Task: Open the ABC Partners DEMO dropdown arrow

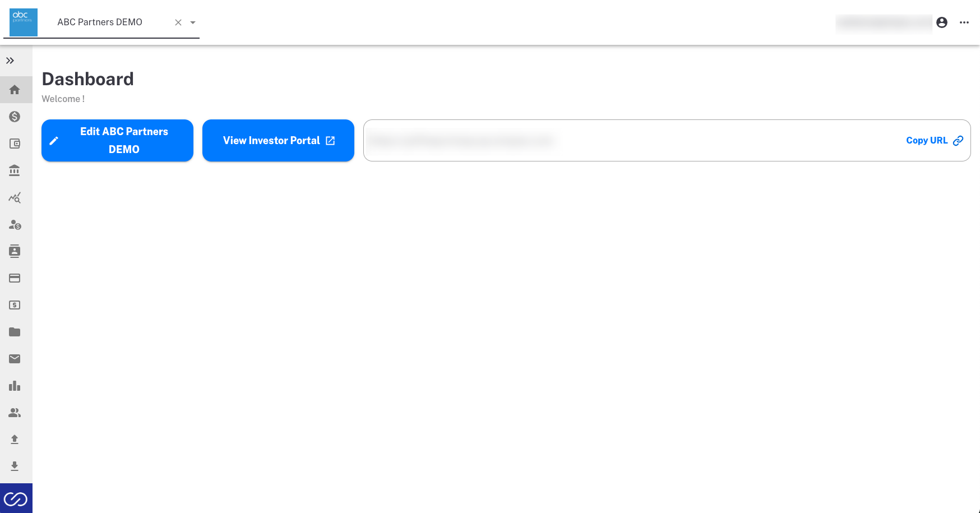Action: click(193, 22)
